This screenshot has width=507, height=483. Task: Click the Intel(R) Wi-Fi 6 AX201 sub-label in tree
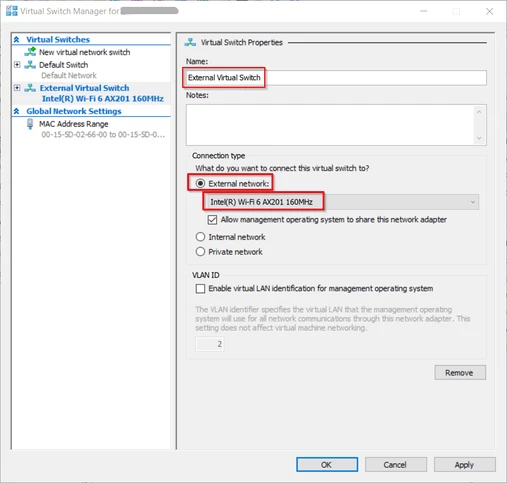[103, 99]
